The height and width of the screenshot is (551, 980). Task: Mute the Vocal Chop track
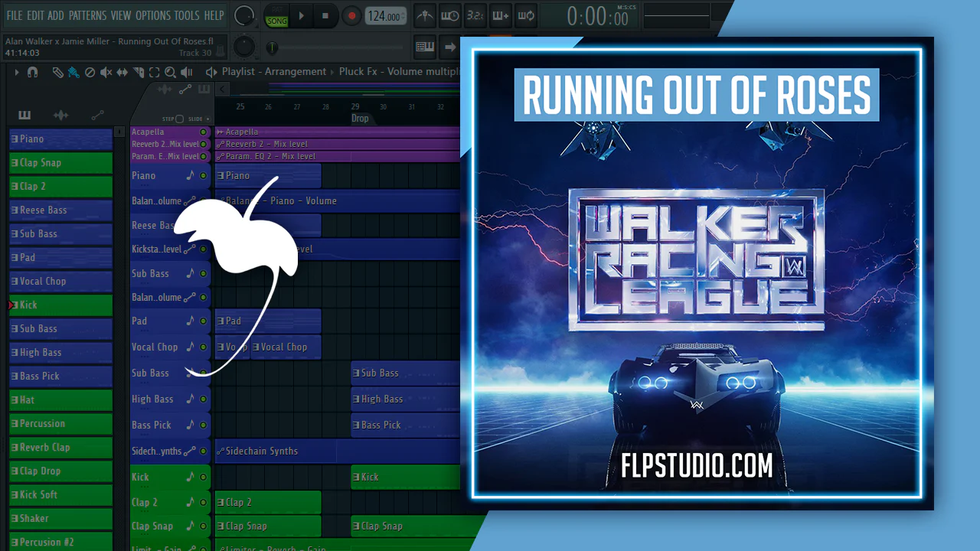click(x=203, y=347)
